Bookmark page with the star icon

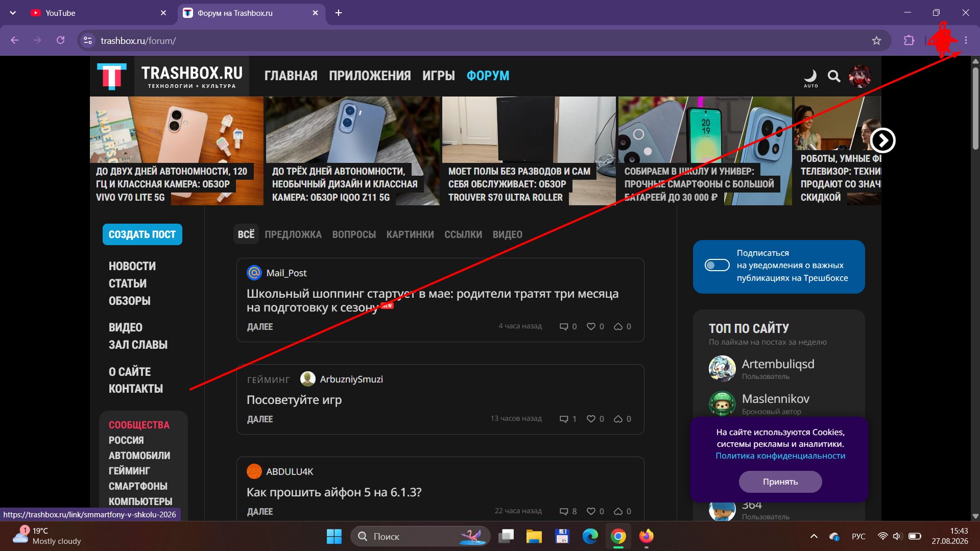(876, 40)
